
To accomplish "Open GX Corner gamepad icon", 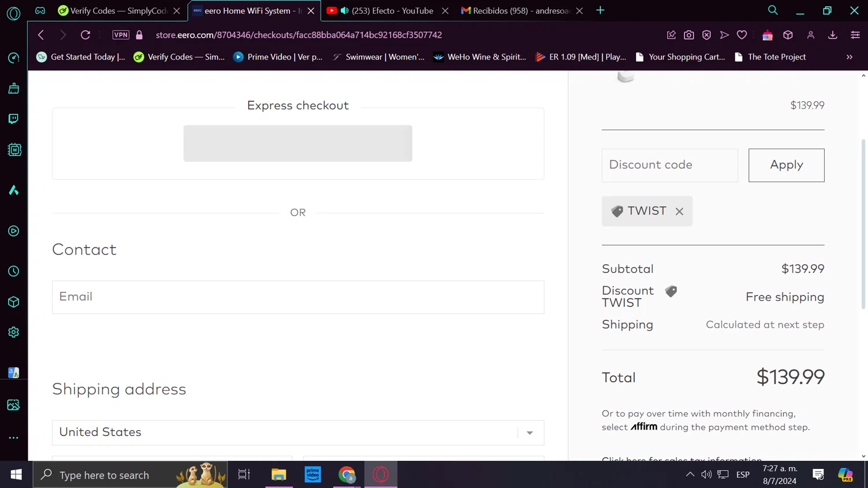I will point(40,10).
